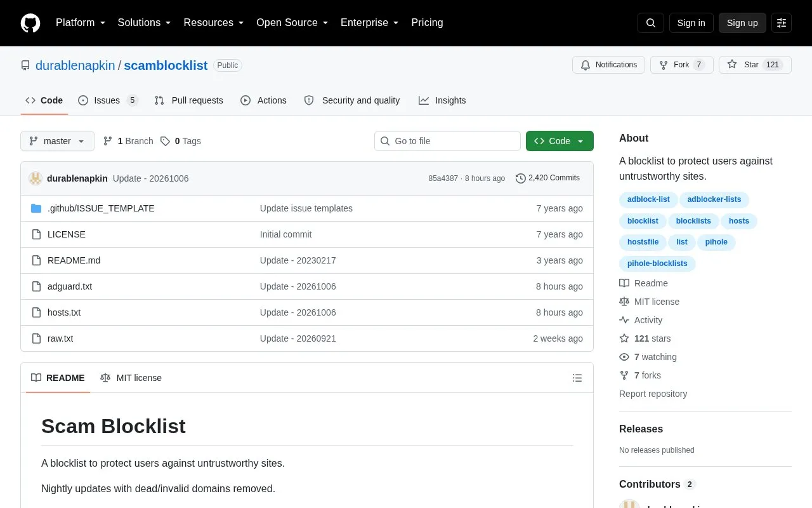Open the search magnifier button
Viewport: 812px width, 508px height.
coord(651,23)
